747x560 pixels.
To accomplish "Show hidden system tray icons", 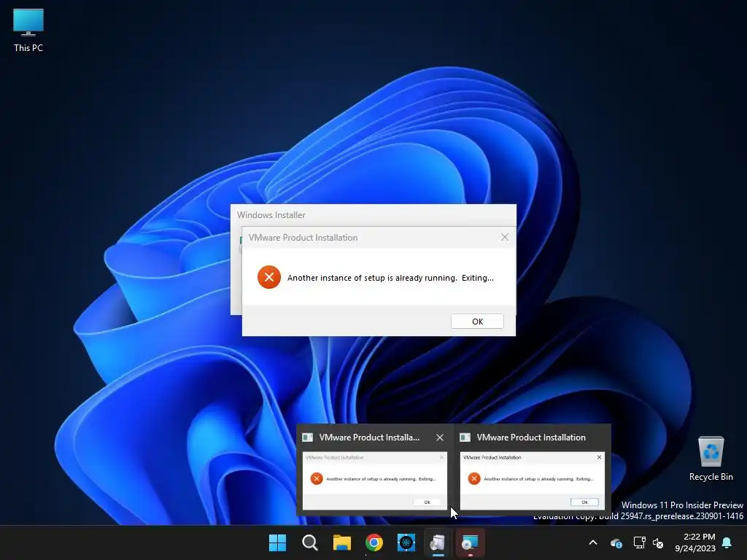I will click(593, 542).
